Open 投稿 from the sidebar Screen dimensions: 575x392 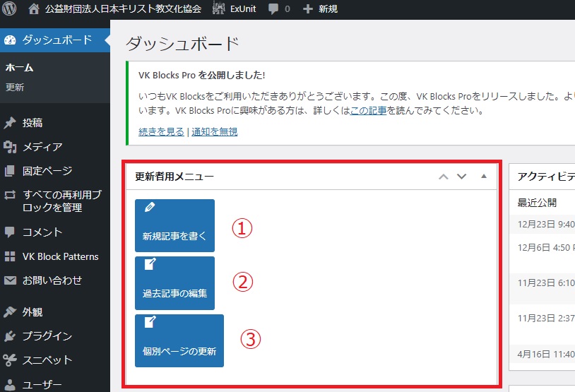pos(32,123)
